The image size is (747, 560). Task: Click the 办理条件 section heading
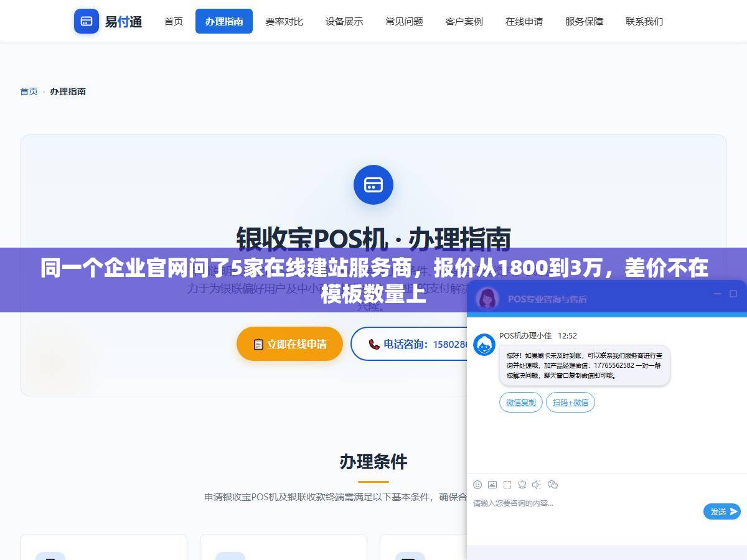click(374, 462)
